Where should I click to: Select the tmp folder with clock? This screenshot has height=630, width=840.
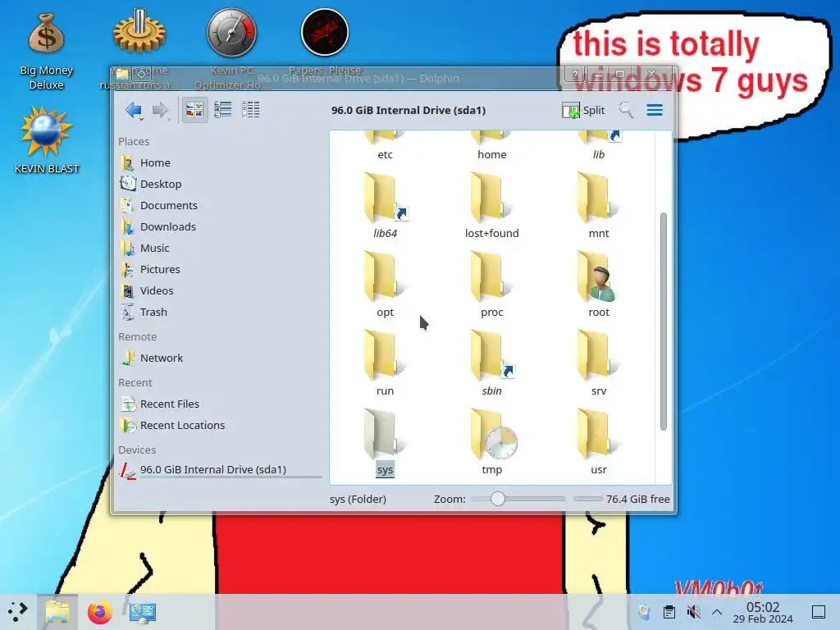493,434
